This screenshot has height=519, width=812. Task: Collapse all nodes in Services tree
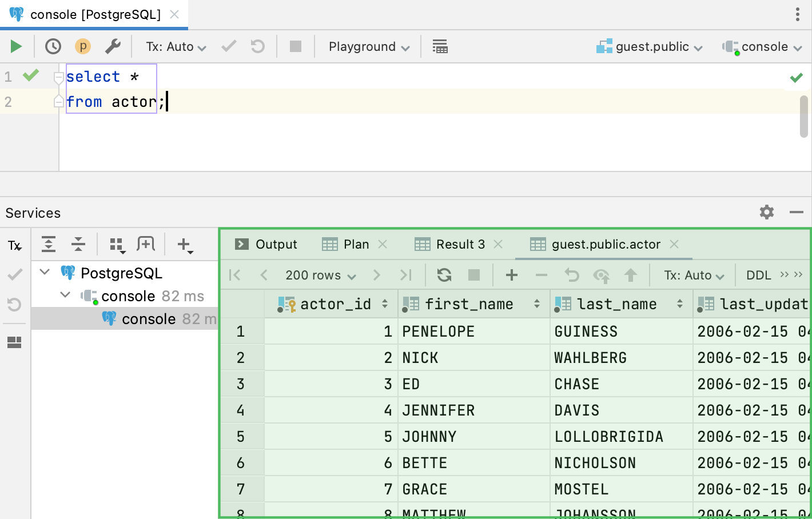78,245
